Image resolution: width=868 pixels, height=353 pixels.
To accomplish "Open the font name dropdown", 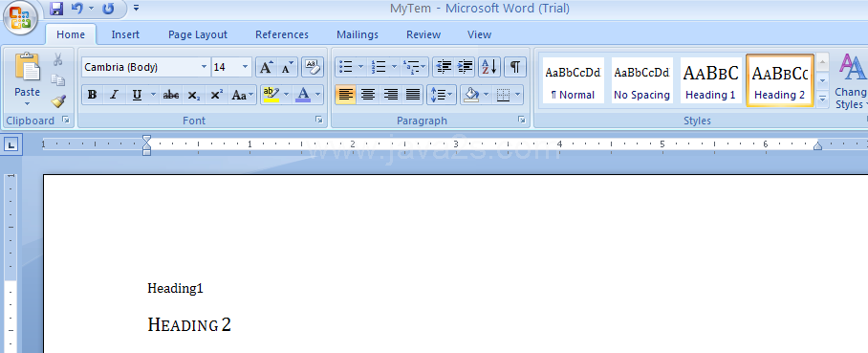I will [205, 68].
